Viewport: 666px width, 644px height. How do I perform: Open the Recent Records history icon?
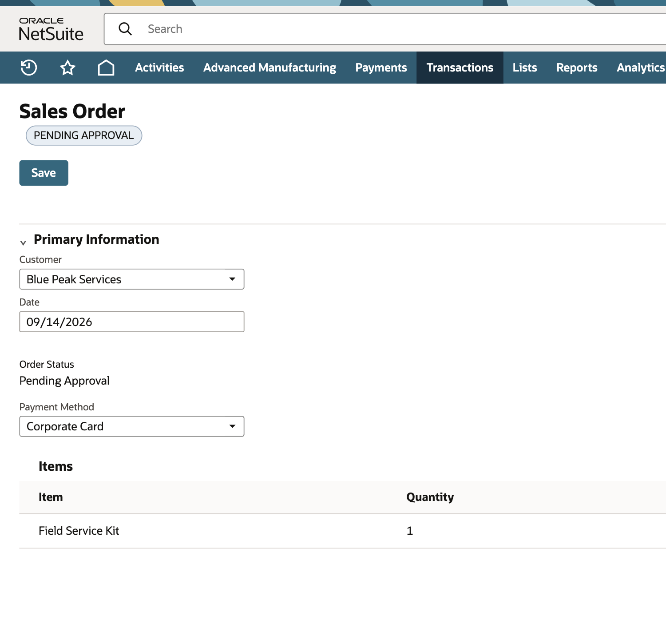(29, 68)
